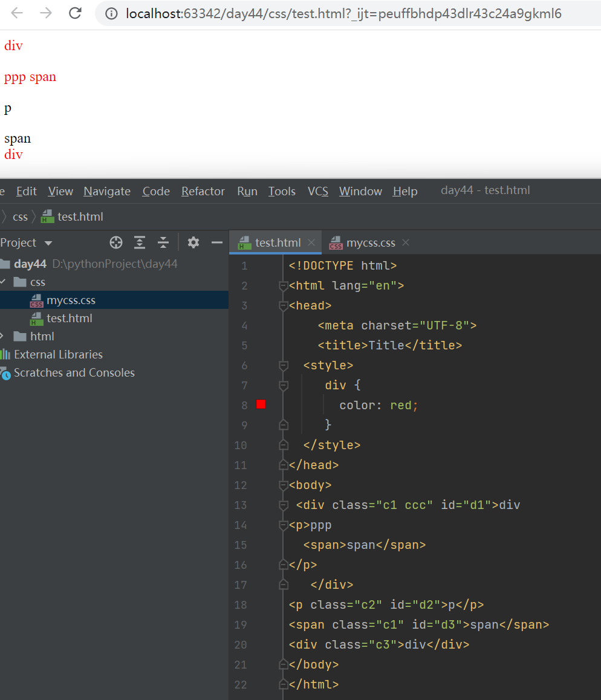The width and height of the screenshot is (601, 700).
Task: Collapse all in Project tool window
Action: coord(163,242)
